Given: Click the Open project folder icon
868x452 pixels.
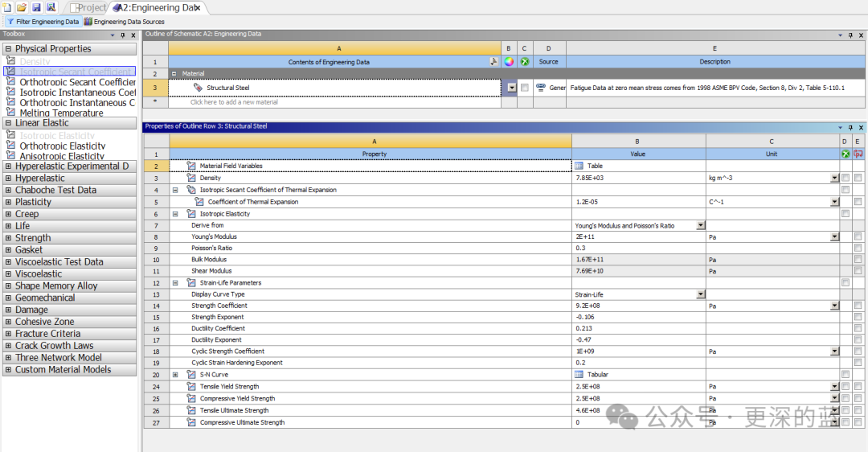Looking at the screenshot, I should pyautogui.click(x=22, y=6).
